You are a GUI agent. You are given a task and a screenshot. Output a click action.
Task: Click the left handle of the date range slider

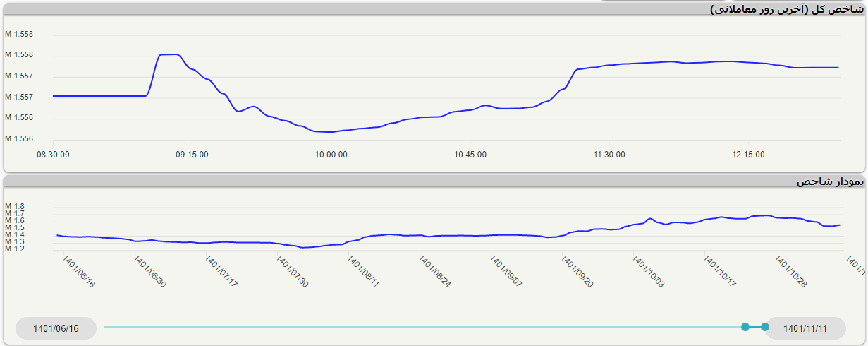click(x=745, y=327)
